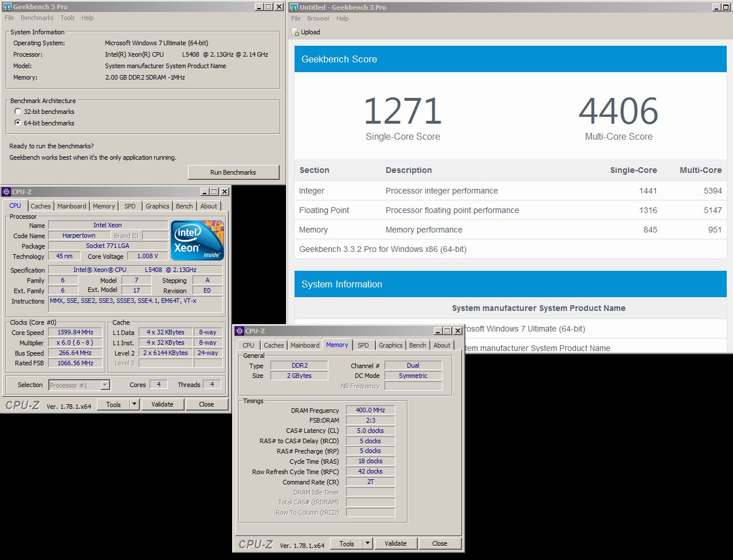Click Tools button in CPU-Z Memory window
Screen dimensions: 733x560
tap(347, 543)
